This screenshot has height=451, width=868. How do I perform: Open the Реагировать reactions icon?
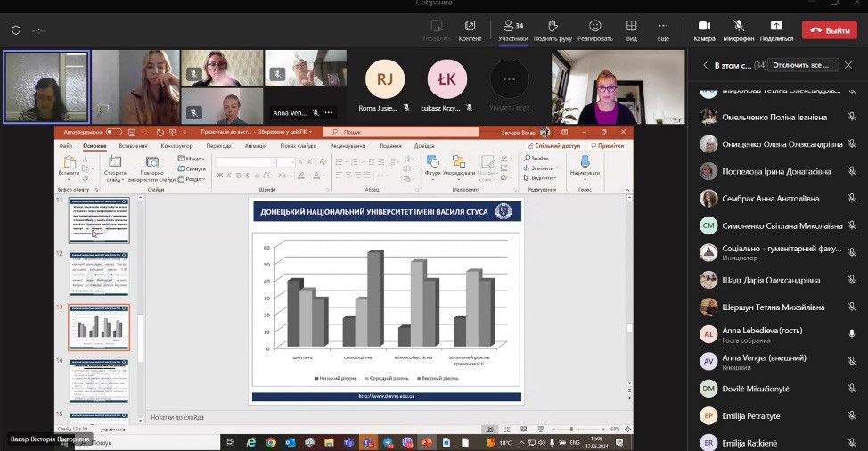[594, 26]
